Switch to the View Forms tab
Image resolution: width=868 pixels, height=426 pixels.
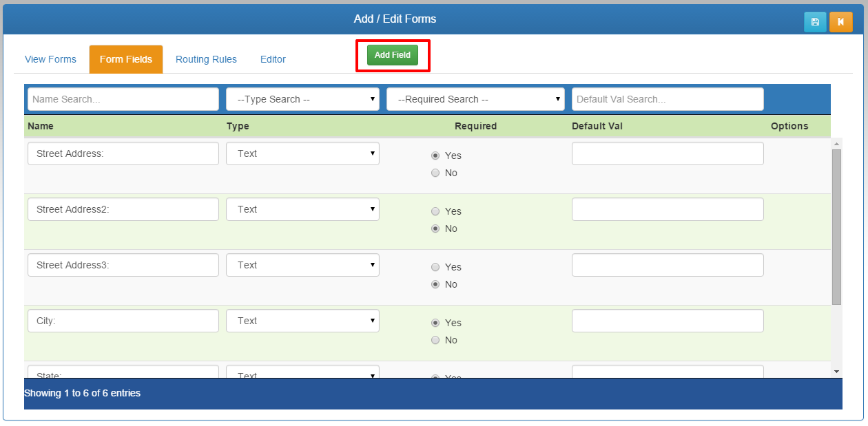[x=50, y=59]
